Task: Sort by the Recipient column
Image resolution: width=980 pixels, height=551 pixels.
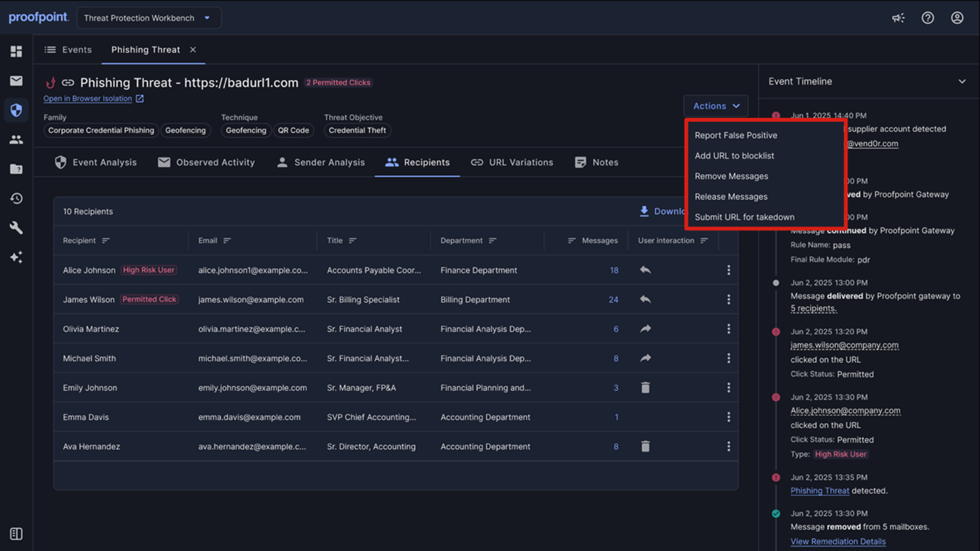Action: [x=106, y=241]
